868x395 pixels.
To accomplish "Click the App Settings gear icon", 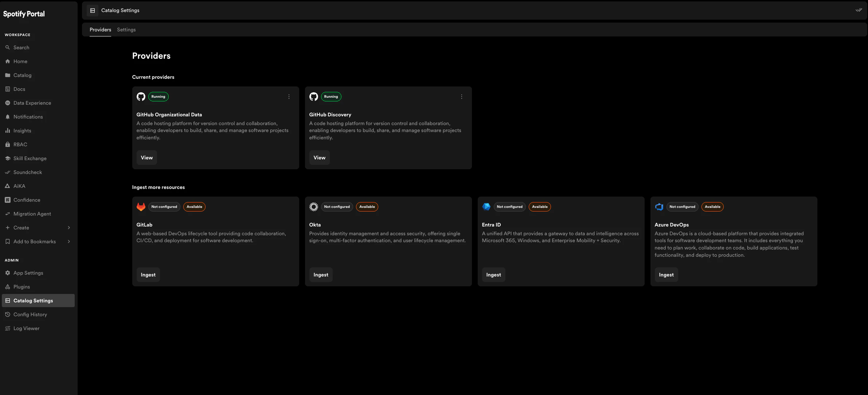I will 8,273.
